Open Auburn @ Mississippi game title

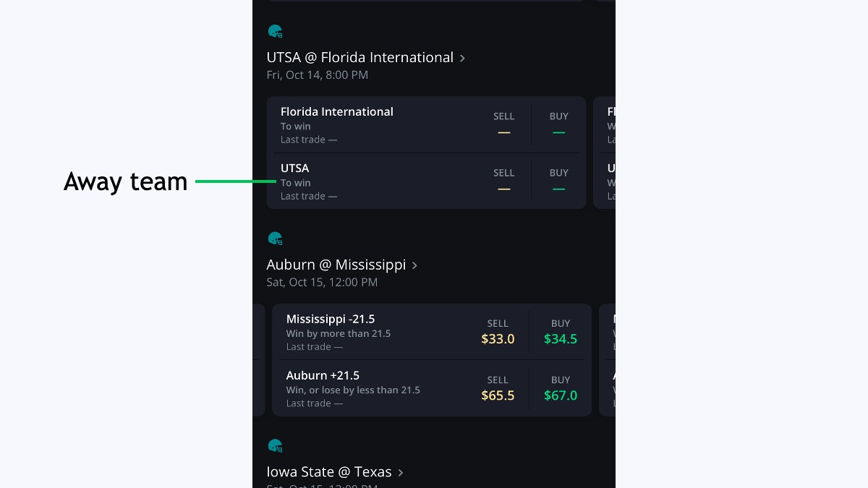click(x=336, y=265)
